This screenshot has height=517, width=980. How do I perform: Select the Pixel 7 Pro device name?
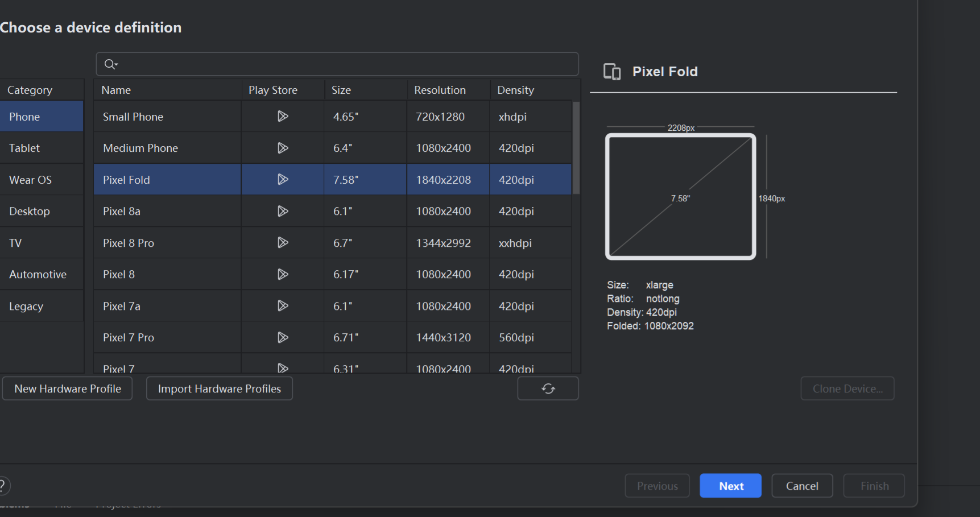coord(129,337)
